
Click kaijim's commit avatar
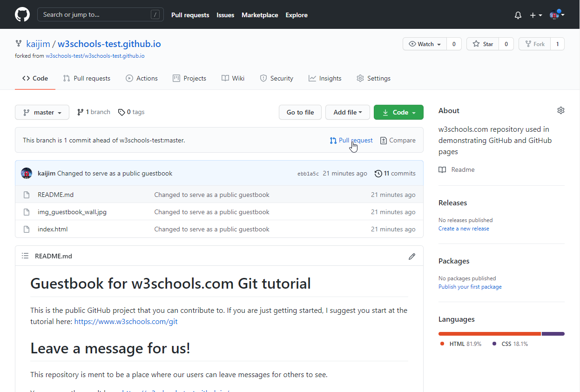[x=27, y=173]
